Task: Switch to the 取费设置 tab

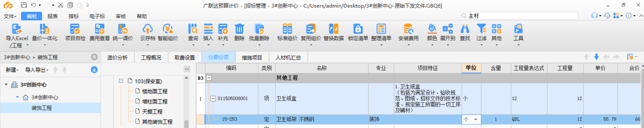Action: [184, 57]
